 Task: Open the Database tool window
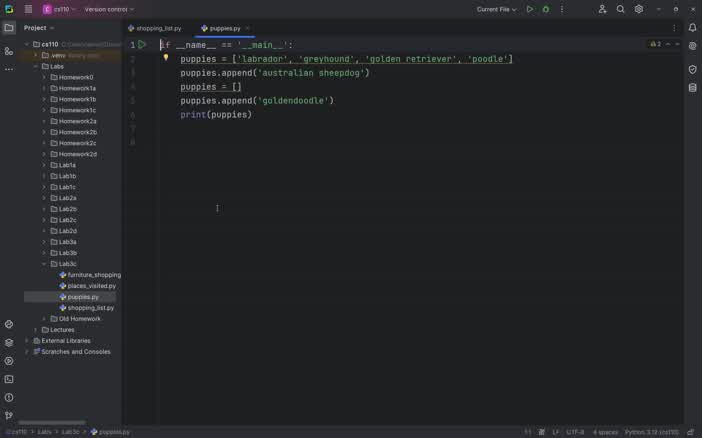click(692, 88)
